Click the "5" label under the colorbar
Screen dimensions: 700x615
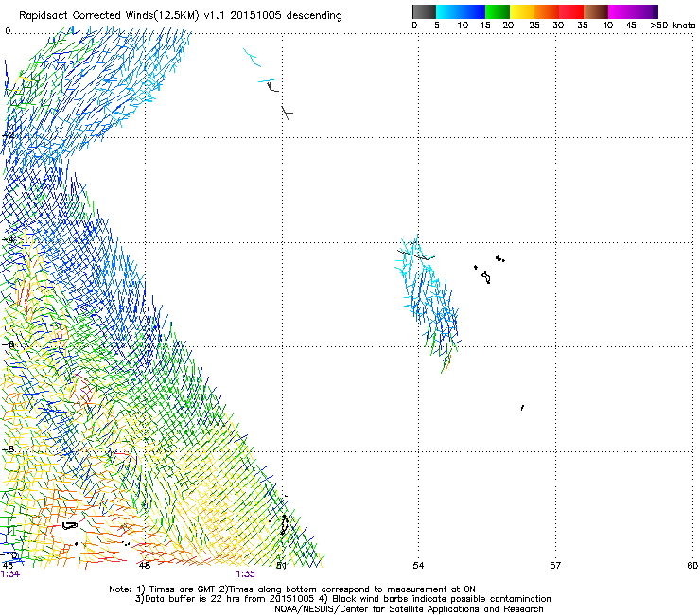(x=437, y=26)
